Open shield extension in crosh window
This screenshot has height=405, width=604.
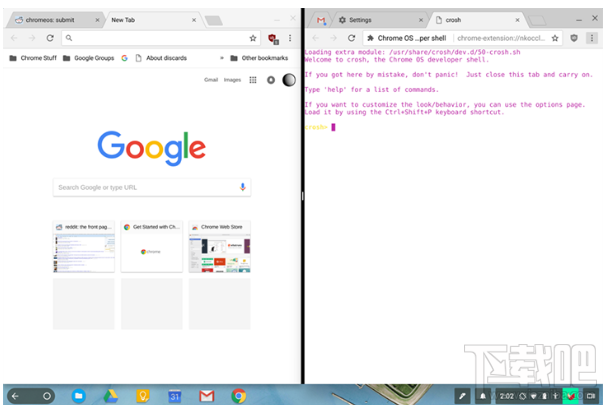click(574, 38)
